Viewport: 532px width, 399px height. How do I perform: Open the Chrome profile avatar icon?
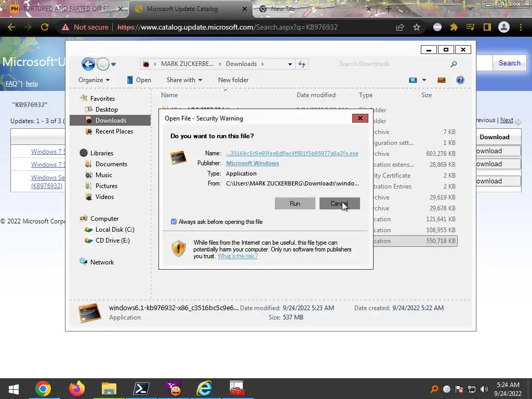(x=504, y=27)
